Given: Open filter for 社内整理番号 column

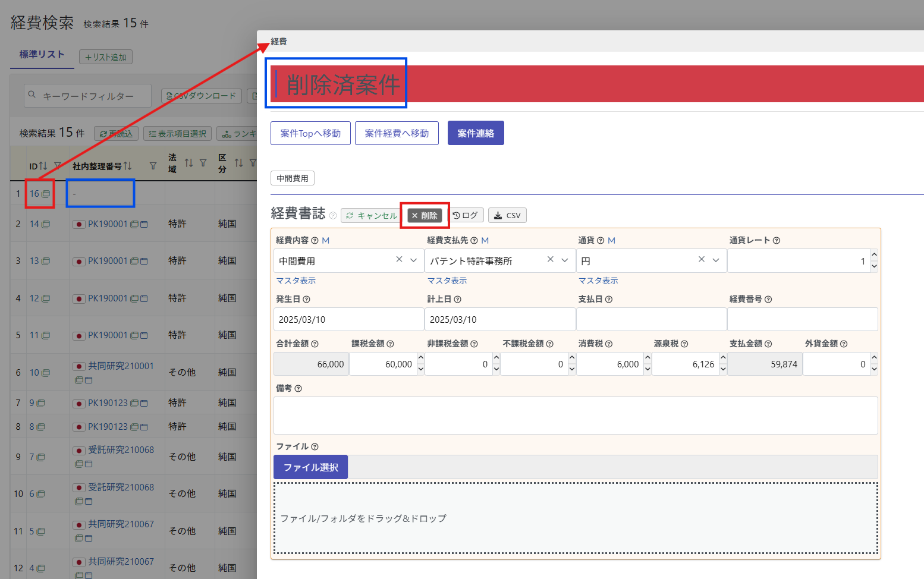Looking at the screenshot, I should [153, 166].
